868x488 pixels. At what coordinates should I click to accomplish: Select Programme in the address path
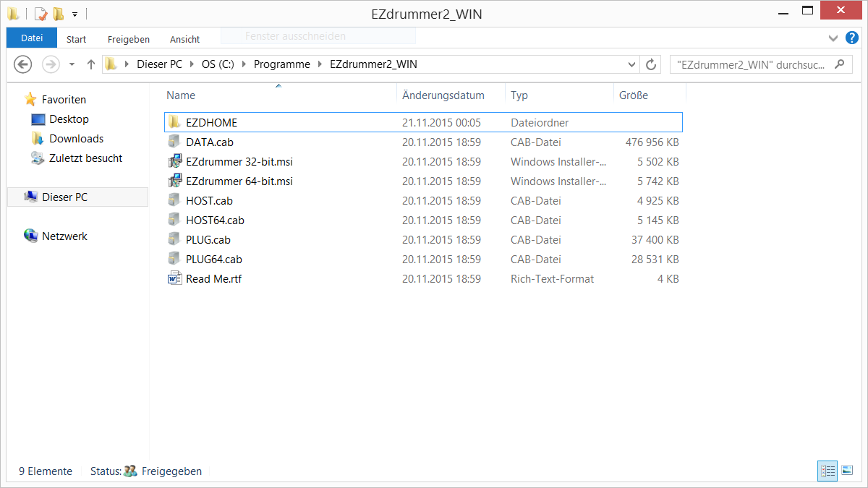click(282, 64)
